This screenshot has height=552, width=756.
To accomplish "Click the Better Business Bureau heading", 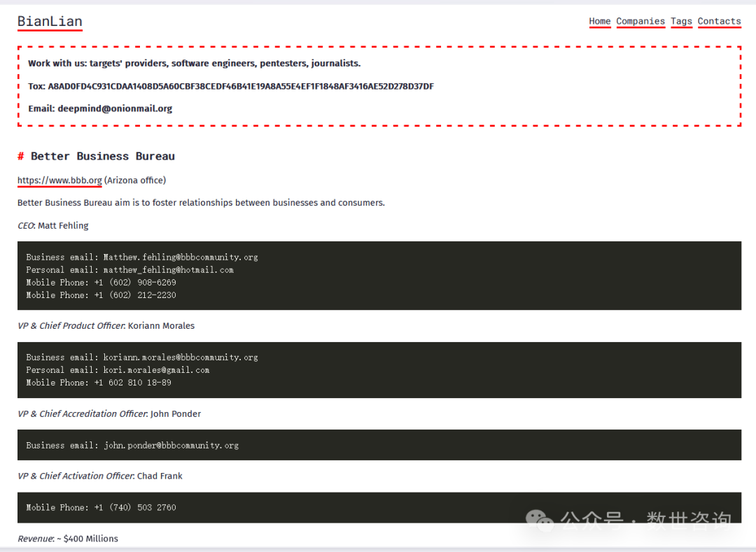I will [x=103, y=156].
